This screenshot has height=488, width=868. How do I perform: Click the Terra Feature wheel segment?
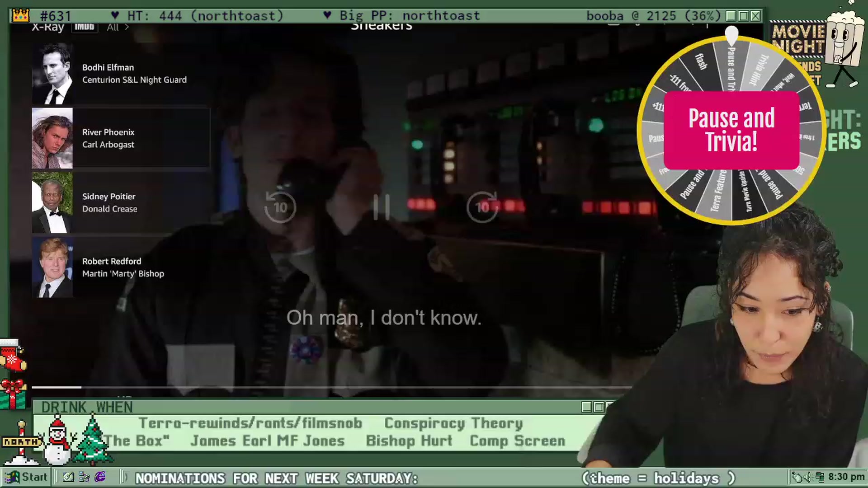pos(718,191)
